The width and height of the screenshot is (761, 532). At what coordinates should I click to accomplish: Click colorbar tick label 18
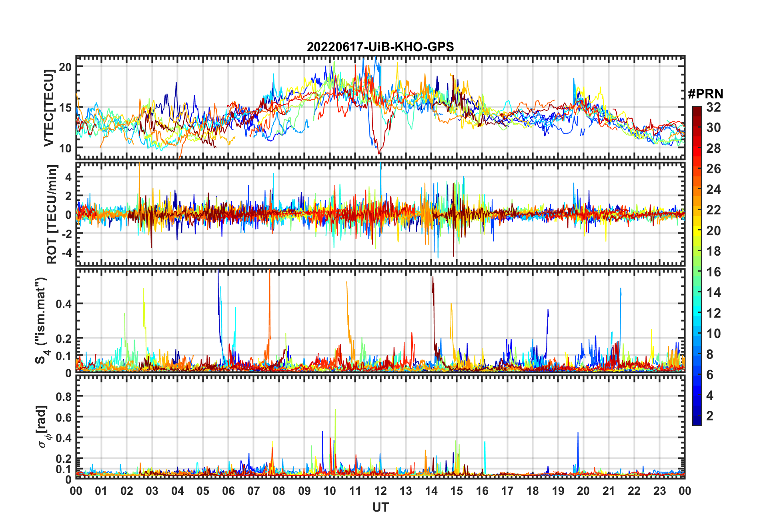tap(713, 251)
